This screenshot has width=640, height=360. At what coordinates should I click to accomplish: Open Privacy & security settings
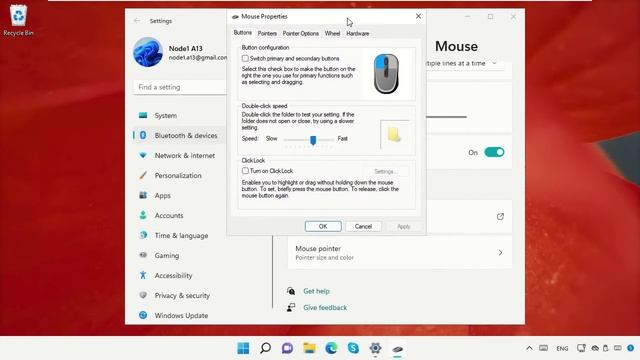(x=180, y=296)
